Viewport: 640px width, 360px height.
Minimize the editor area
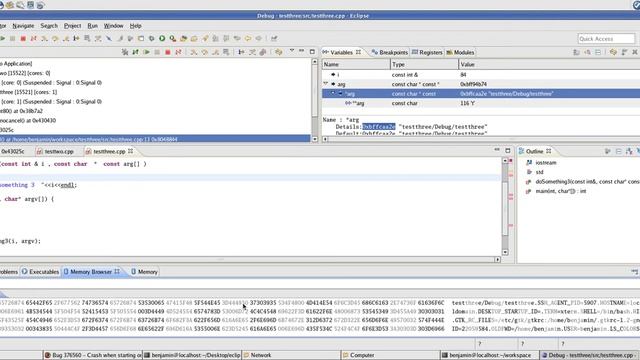point(497,150)
